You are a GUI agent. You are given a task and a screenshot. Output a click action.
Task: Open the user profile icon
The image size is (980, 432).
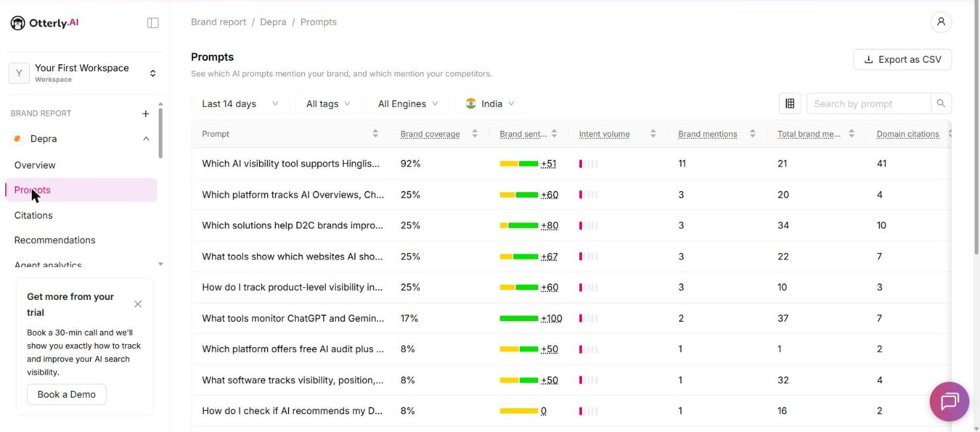tap(941, 22)
